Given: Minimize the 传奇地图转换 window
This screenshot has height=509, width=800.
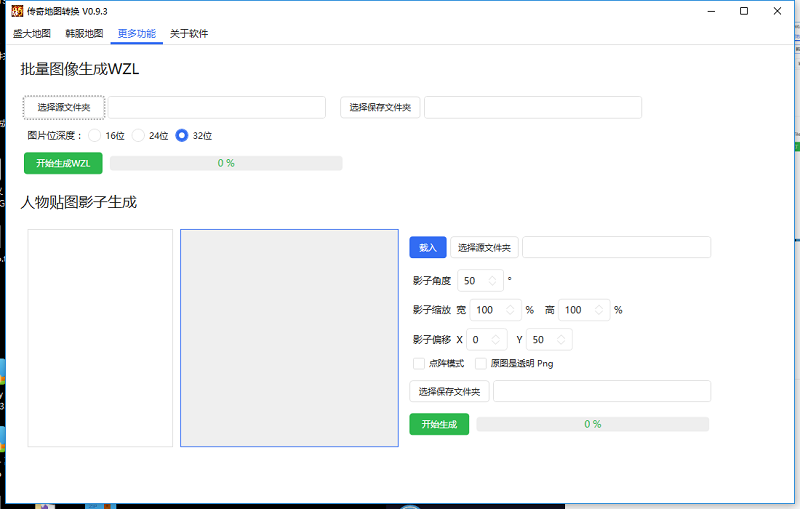Looking at the screenshot, I should coord(711,11).
